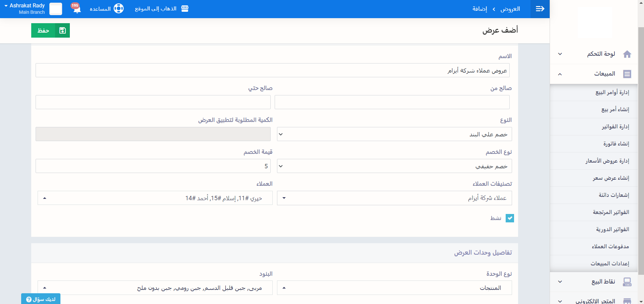This screenshot has width=644, height=304.
Task: Click the store icon to visit site
Action: click(x=185, y=9)
